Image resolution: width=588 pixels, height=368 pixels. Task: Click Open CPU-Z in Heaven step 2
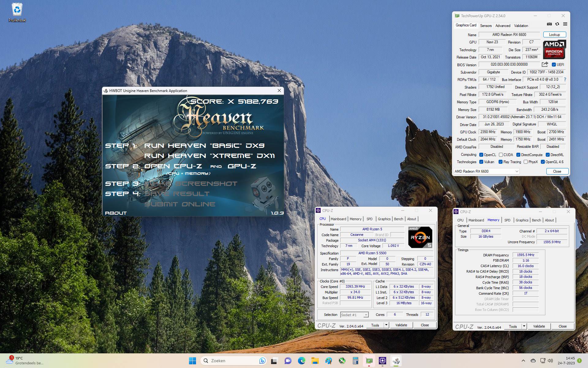(x=173, y=166)
